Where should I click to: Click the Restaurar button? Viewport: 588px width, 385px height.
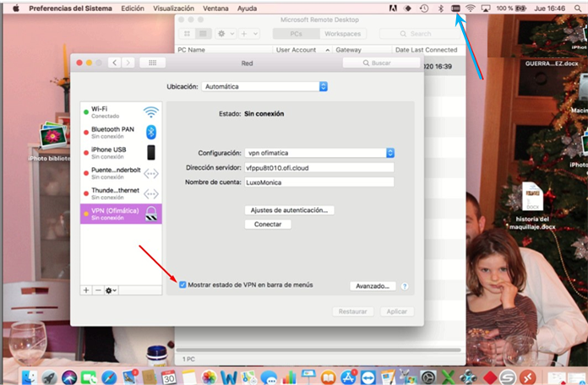[x=352, y=312]
